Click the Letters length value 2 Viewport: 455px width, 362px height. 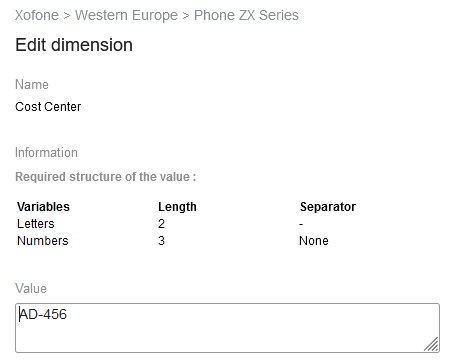point(161,224)
